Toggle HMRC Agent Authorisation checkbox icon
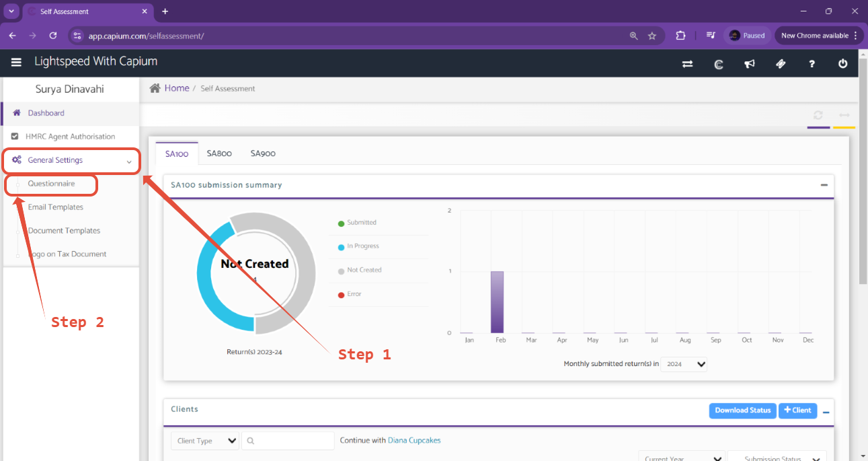Screen dimensions: 868x461 (15, 137)
